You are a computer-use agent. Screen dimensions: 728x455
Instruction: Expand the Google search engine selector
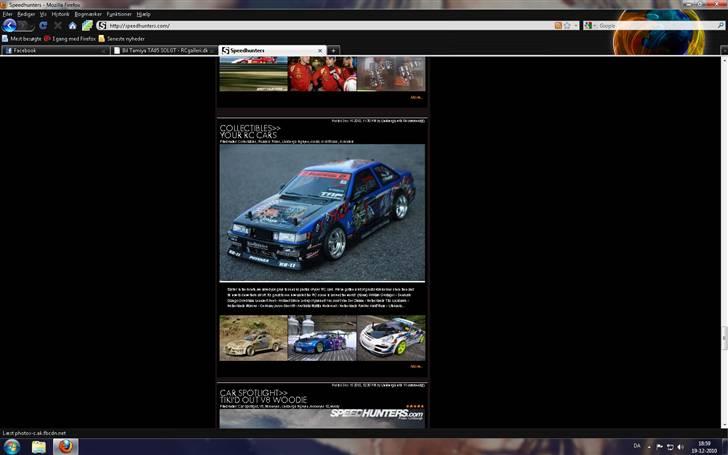click(592, 25)
